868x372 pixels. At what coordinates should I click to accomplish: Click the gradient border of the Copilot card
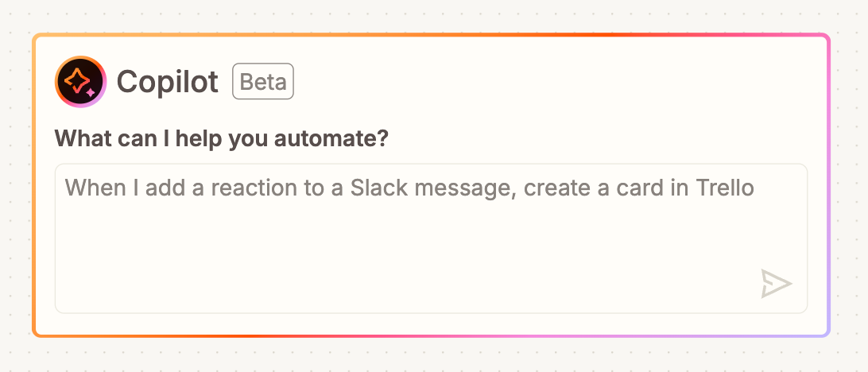pyautogui.click(x=429, y=36)
